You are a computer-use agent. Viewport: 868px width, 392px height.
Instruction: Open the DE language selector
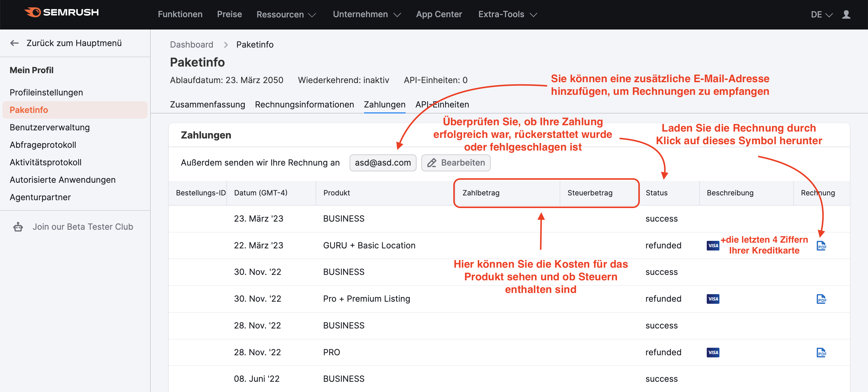tap(822, 14)
